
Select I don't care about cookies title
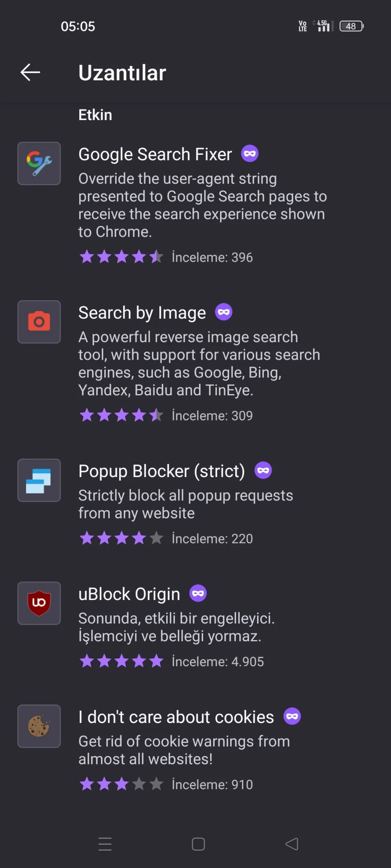tap(176, 717)
